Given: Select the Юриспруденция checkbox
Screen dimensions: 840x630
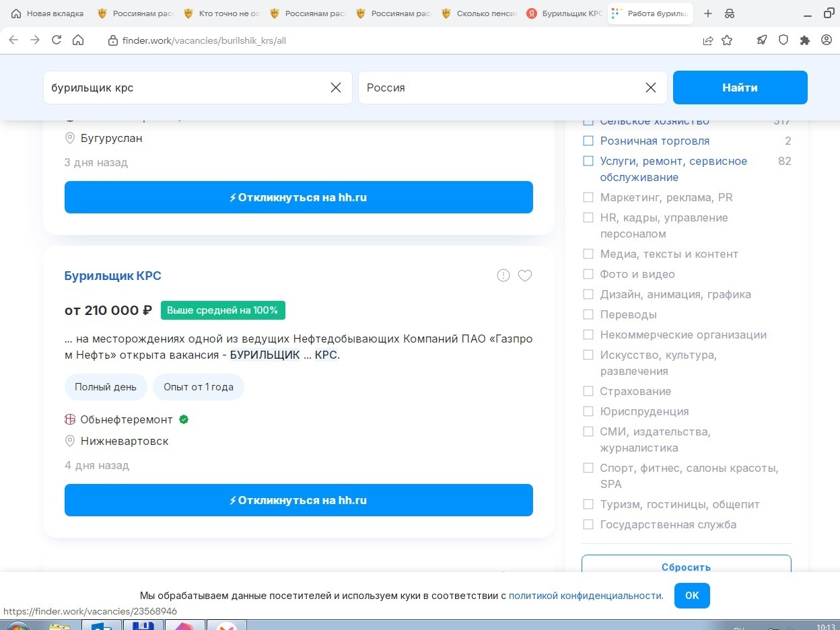Looking at the screenshot, I should coord(588,411).
